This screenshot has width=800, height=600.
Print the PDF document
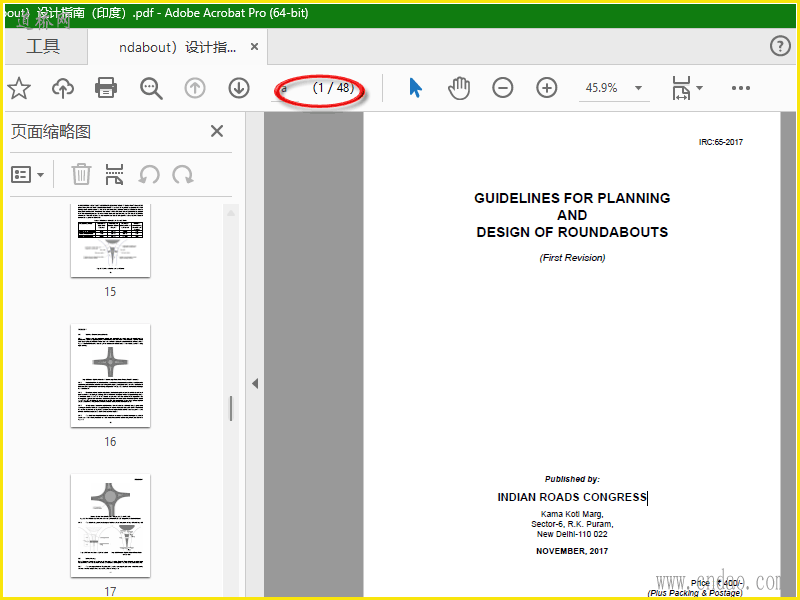click(106, 88)
